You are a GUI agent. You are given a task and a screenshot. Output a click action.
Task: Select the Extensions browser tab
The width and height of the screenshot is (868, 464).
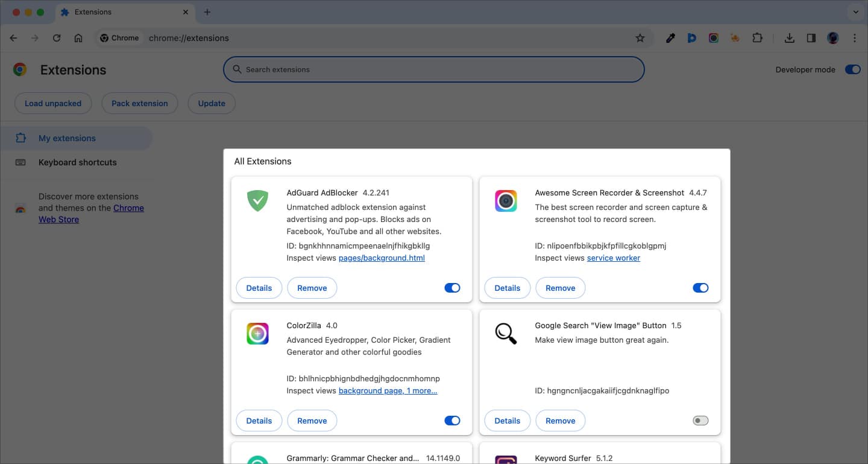(125, 12)
